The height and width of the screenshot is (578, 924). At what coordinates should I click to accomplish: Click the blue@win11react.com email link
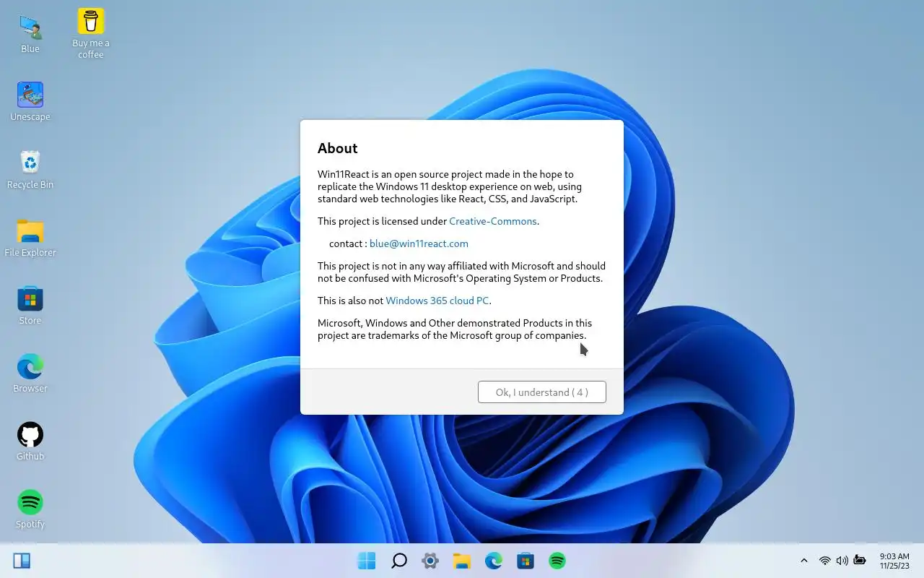pos(419,243)
